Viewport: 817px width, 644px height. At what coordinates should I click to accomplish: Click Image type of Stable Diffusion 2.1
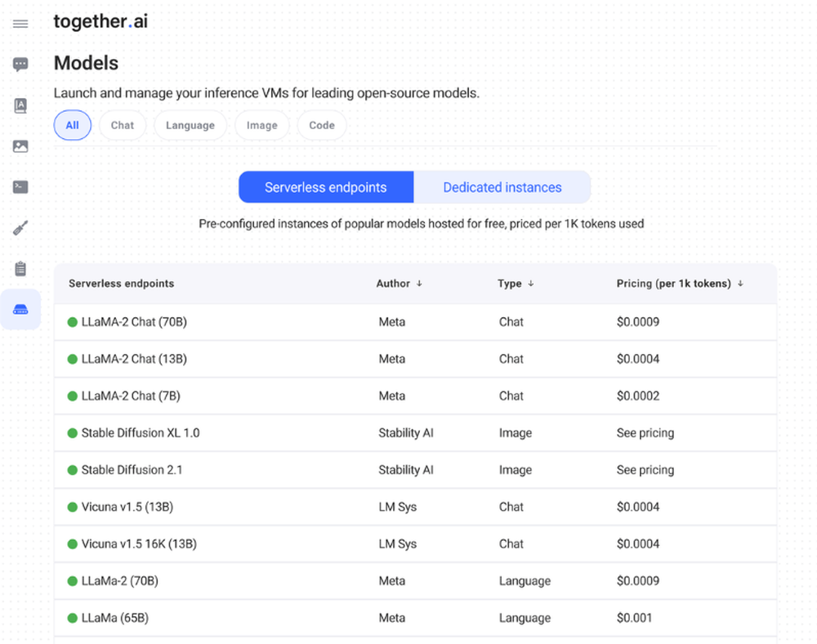pos(516,470)
